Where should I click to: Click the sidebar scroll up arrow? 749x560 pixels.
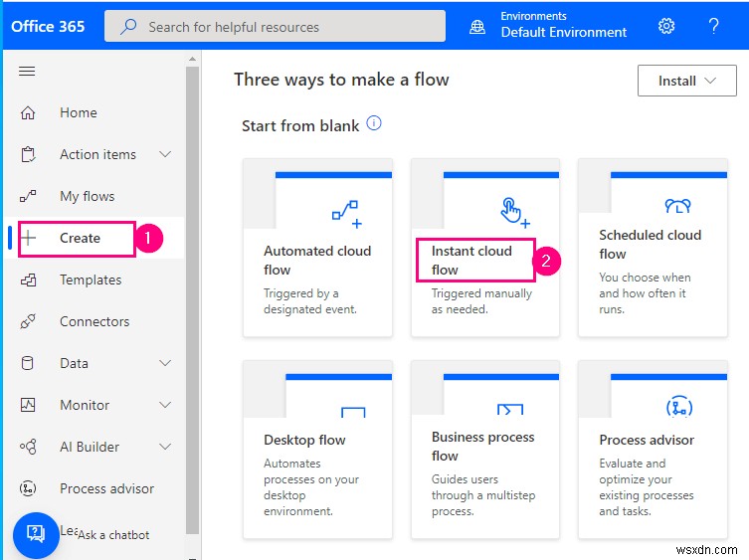[x=192, y=59]
